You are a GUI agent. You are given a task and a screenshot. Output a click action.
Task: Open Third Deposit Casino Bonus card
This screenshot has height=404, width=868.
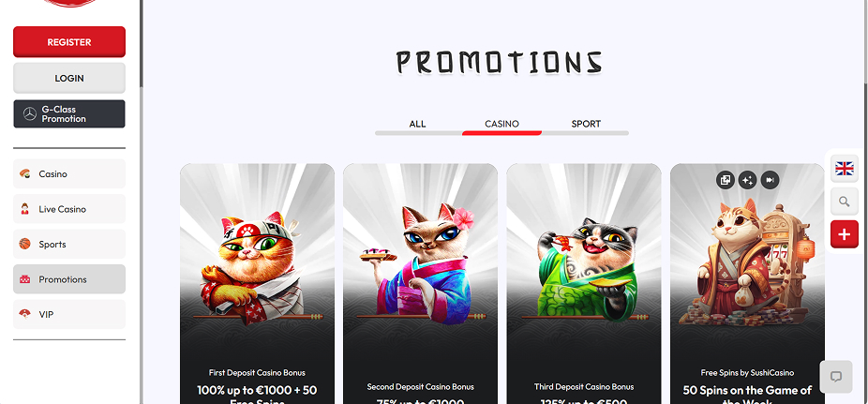tap(584, 283)
